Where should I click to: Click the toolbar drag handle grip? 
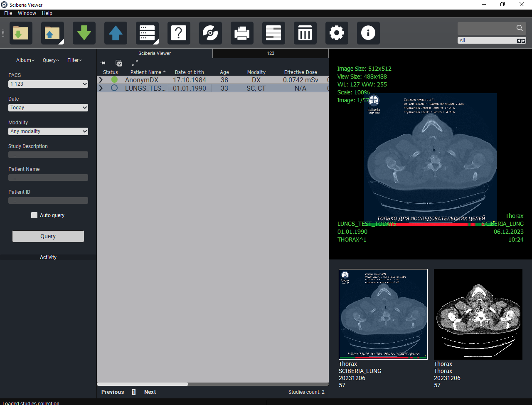click(3, 33)
